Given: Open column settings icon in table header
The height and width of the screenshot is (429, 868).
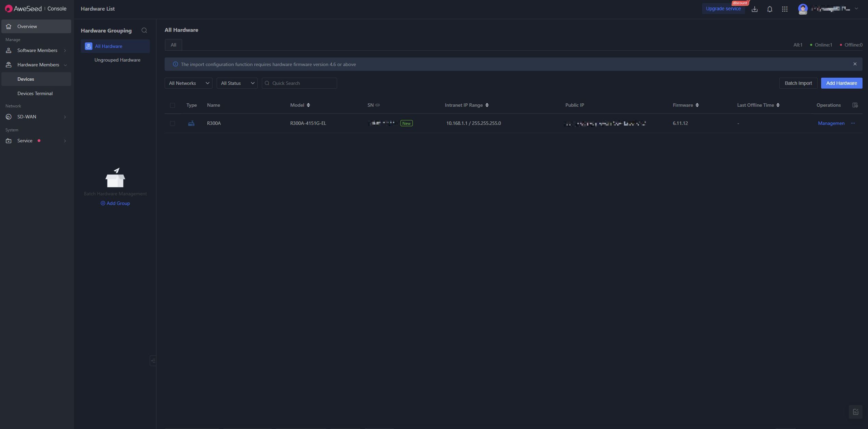Looking at the screenshot, I should pos(855,105).
